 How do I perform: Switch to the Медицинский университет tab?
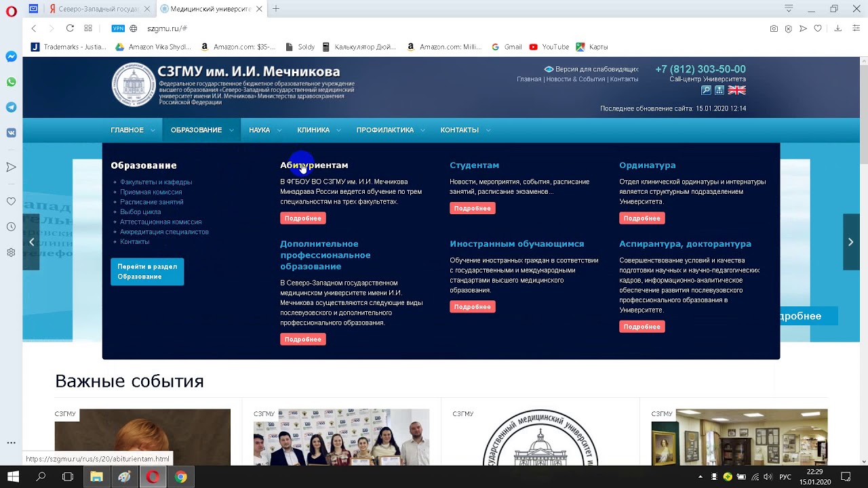210,9
